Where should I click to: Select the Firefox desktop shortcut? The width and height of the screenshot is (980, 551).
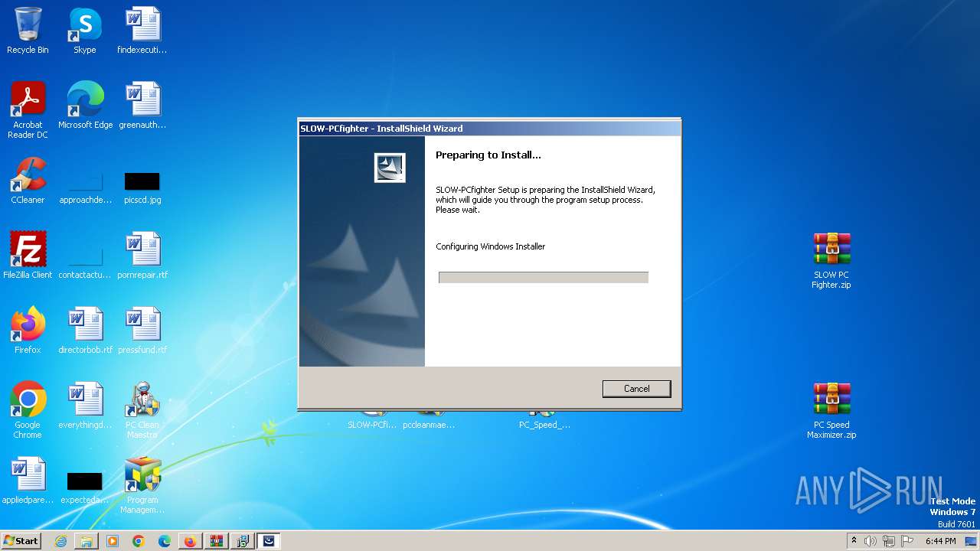28,331
